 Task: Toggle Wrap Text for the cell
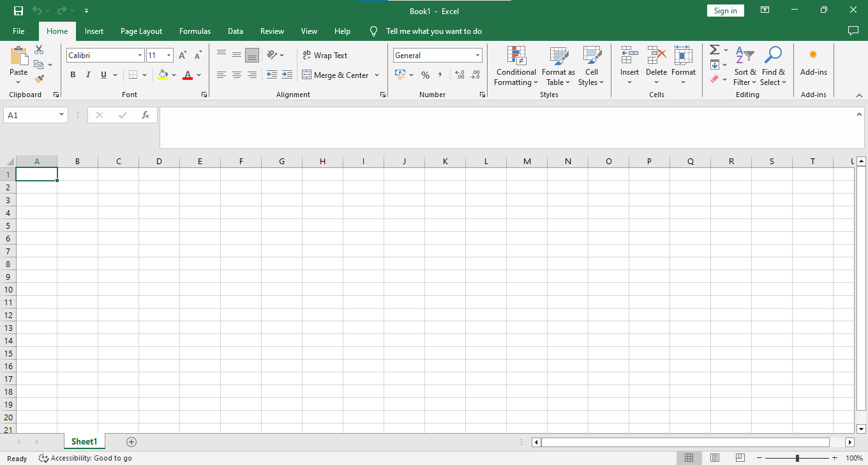pos(325,55)
